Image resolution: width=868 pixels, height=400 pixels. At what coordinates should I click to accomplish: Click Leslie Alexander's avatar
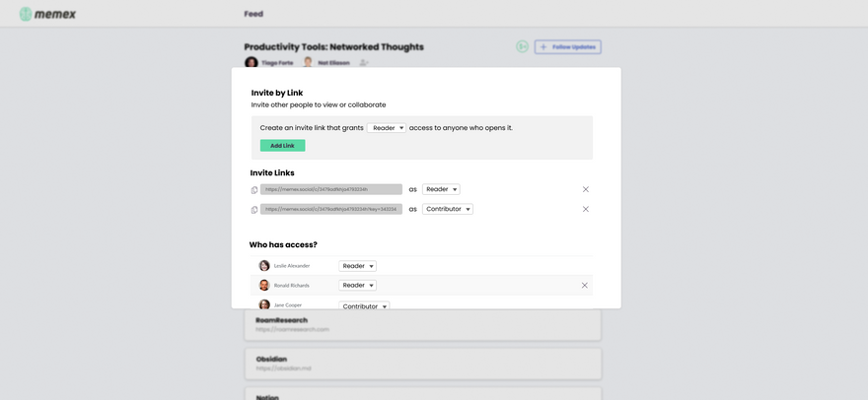264,266
